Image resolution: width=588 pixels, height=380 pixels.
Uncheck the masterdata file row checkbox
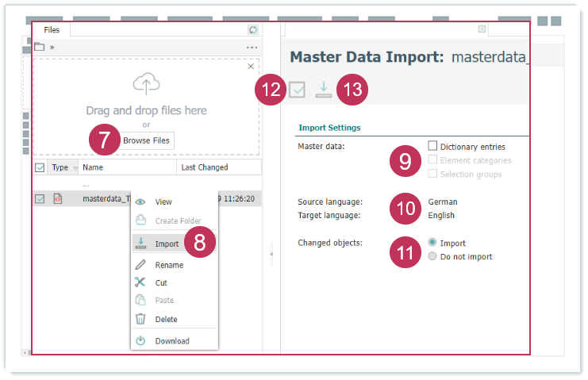point(40,199)
